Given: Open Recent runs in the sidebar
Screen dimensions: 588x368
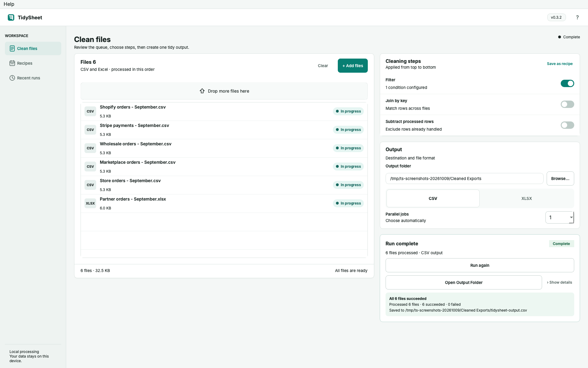Looking at the screenshot, I should pyautogui.click(x=33, y=78).
